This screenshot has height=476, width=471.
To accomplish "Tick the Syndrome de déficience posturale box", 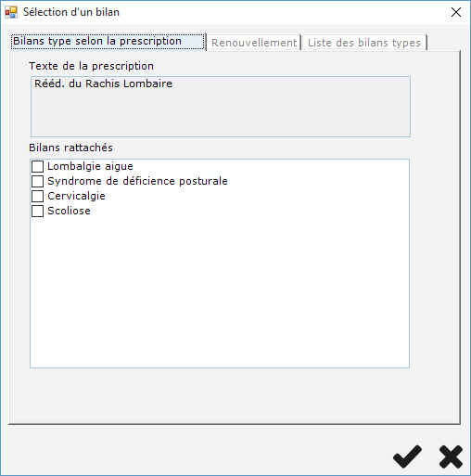I will (x=37, y=181).
